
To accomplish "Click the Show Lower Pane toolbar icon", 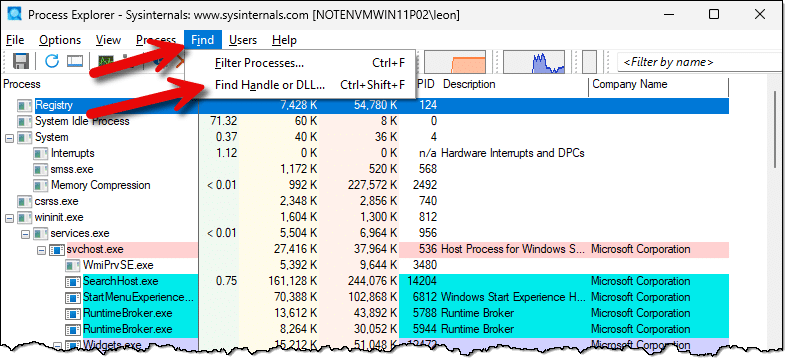I will (x=75, y=61).
